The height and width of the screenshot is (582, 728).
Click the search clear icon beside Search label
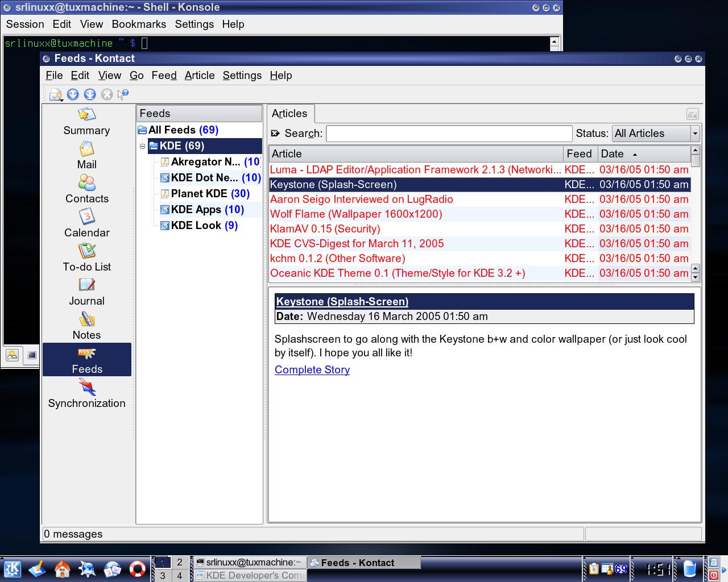point(276,134)
